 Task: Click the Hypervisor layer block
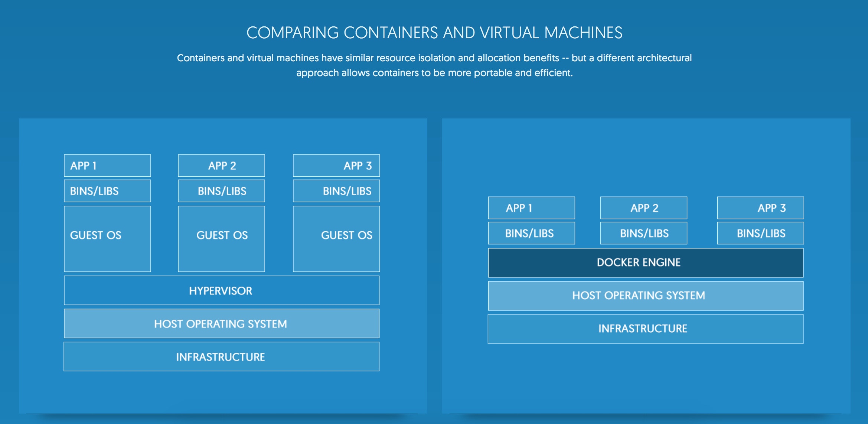click(x=221, y=290)
